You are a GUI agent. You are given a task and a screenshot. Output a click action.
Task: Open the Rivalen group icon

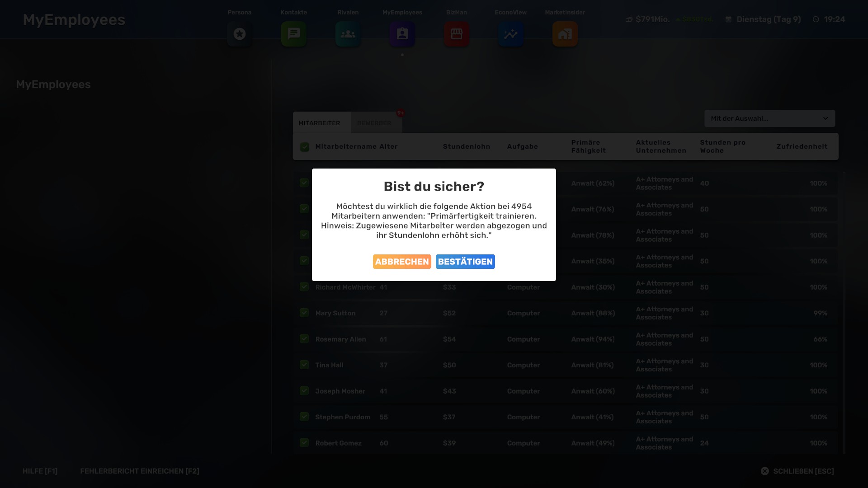[348, 34]
